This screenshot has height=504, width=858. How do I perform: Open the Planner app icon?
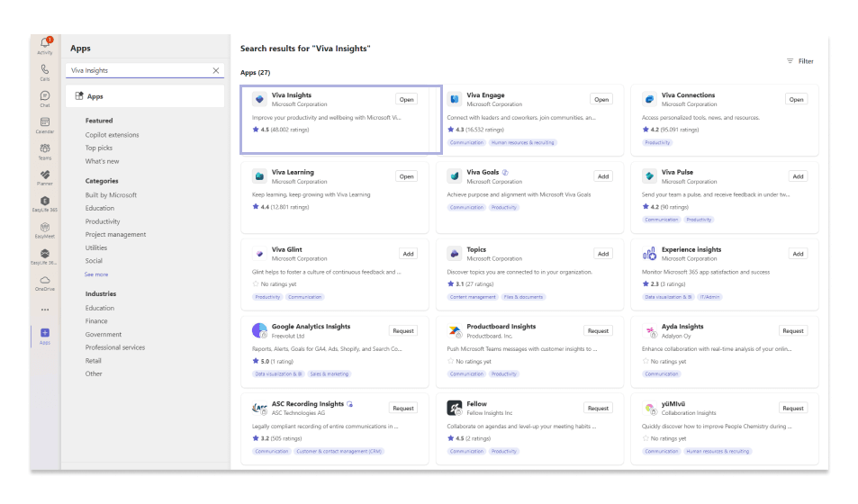pyautogui.click(x=44, y=176)
